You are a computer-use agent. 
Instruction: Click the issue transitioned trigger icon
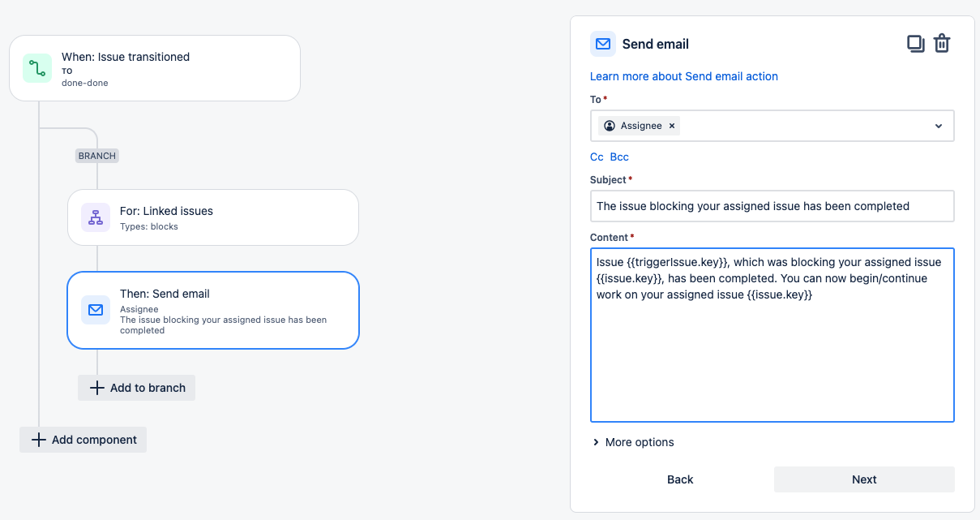pyautogui.click(x=37, y=68)
